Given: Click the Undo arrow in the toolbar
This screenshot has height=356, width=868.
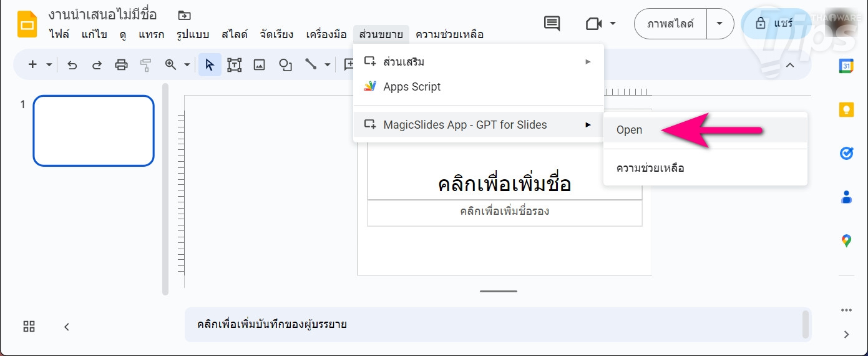Looking at the screenshot, I should 72,64.
